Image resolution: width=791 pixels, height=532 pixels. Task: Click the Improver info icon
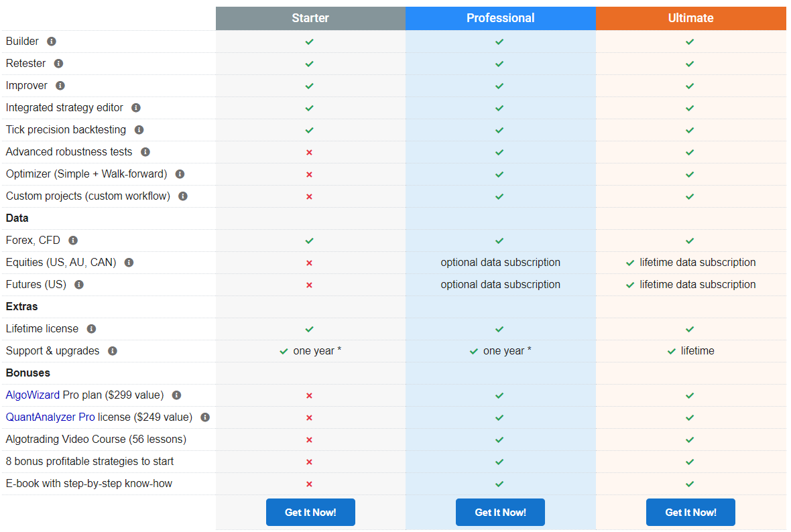tap(60, 86)
